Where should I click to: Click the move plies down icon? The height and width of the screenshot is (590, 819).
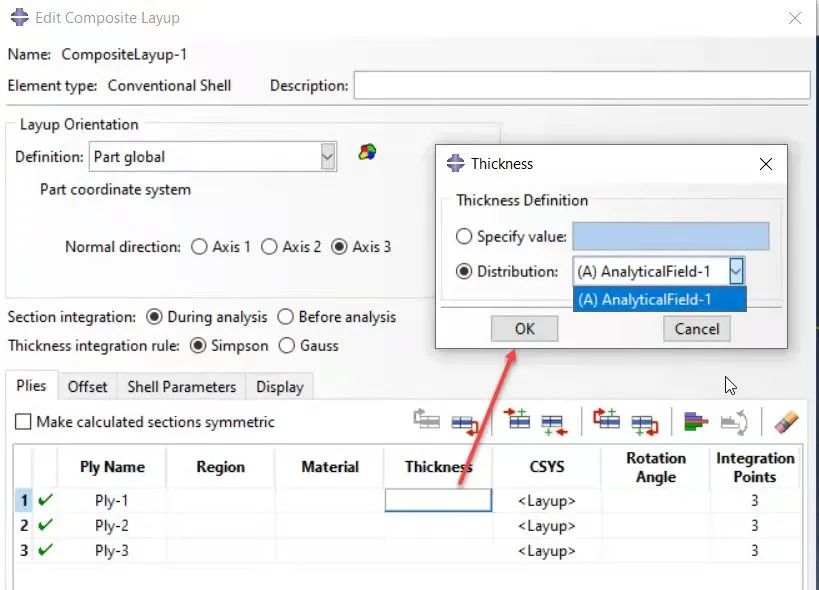click(x=463, y=423)
